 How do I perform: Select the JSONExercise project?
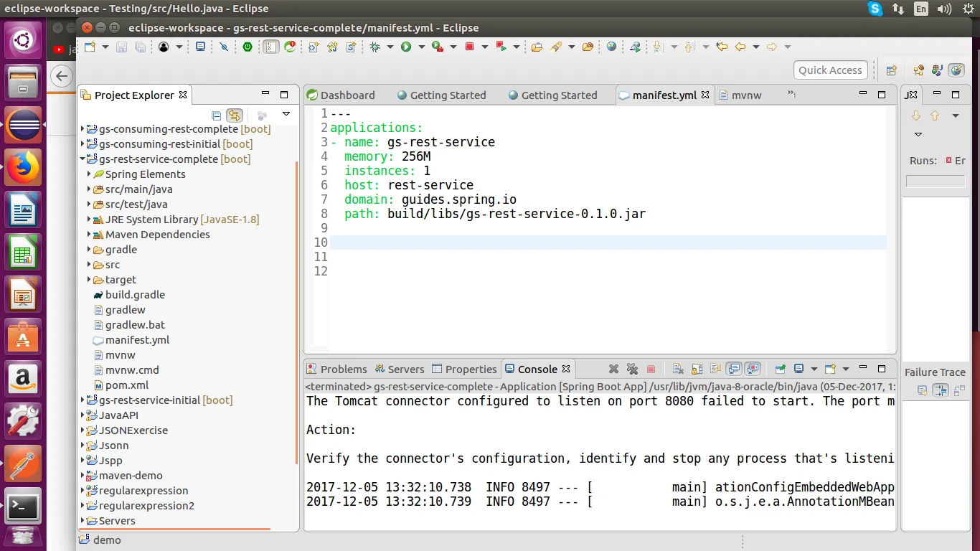[133, 430]
